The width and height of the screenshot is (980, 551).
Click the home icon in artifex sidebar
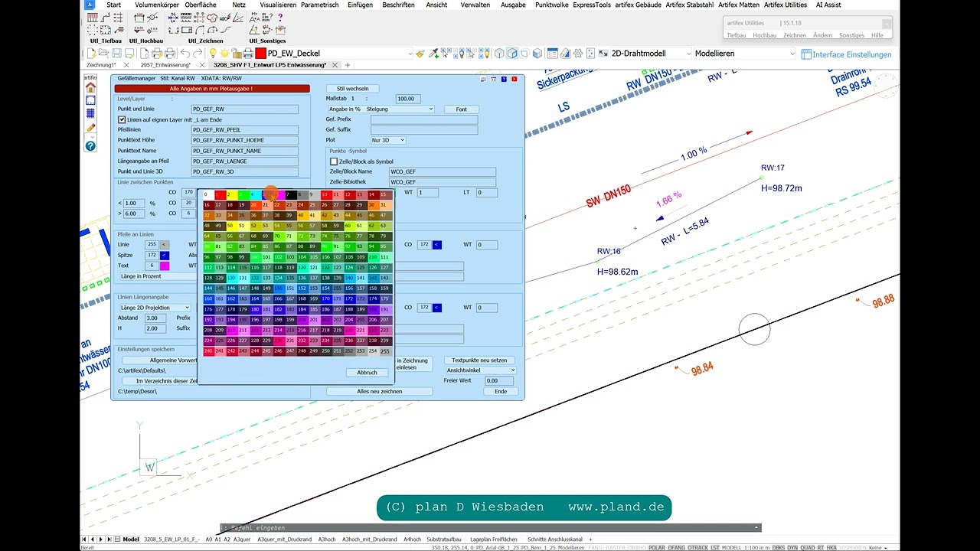click(90, 87)
